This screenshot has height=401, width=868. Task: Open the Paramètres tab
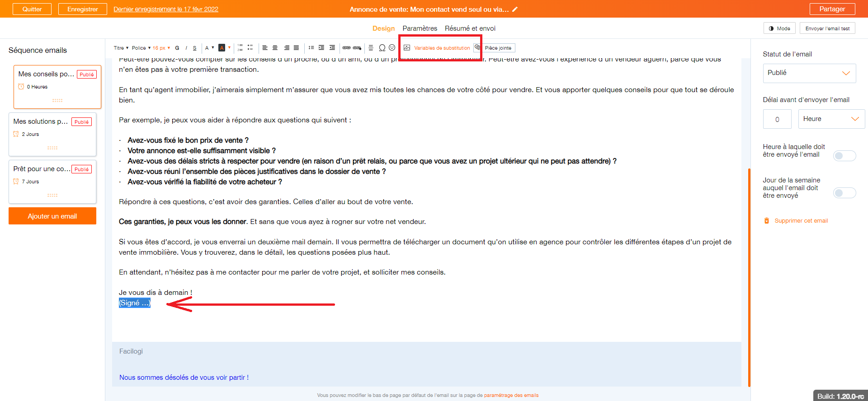[420, 28]
